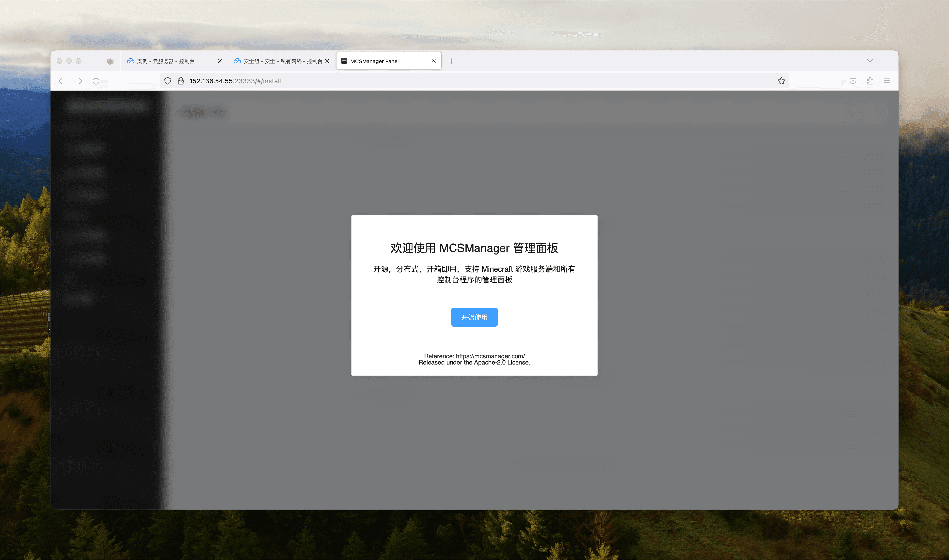
Task: Switch to 安全组 - 私有网络 tab
Action: tap(280, 61)
